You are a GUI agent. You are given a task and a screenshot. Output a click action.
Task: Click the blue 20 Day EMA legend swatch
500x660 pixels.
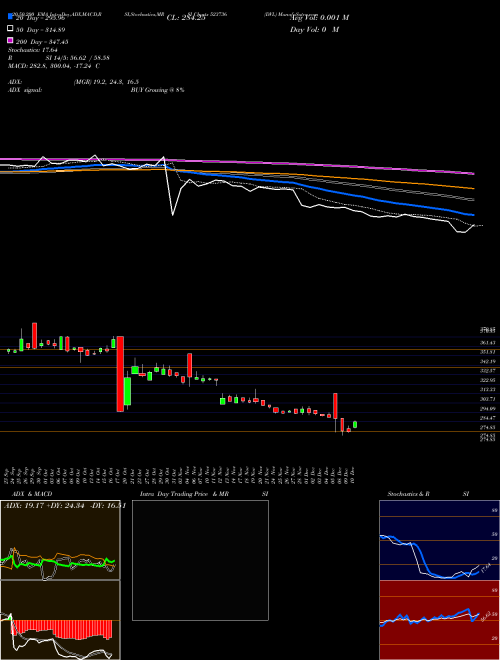point(11,17)
